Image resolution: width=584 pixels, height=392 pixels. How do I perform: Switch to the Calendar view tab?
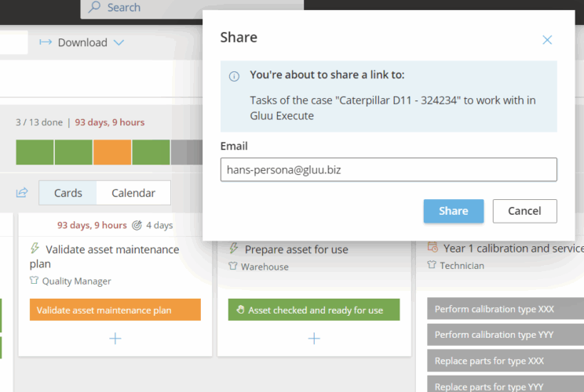133,193
